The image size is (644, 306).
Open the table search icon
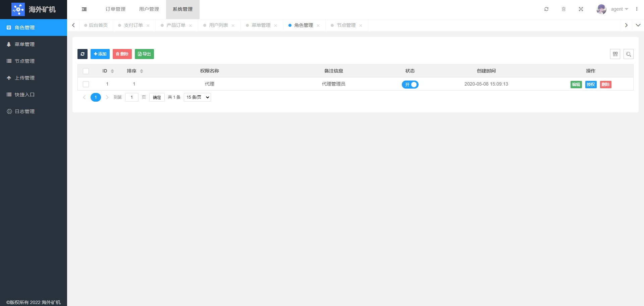click(629, 54)
